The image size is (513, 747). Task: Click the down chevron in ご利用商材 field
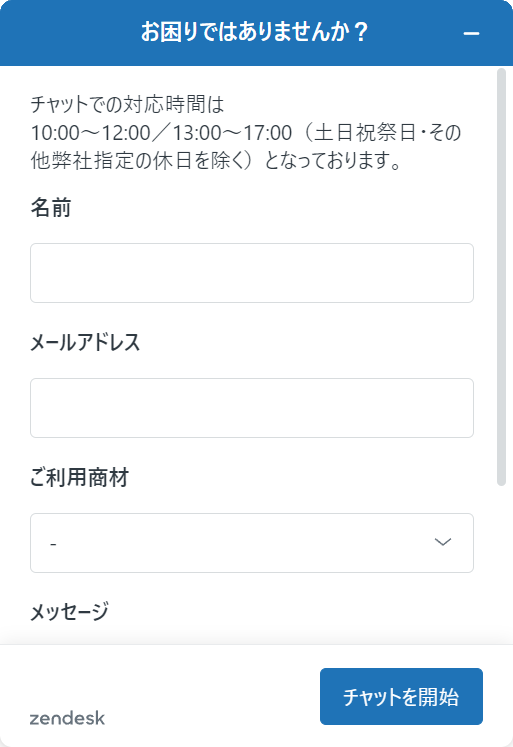pos(443,542)
